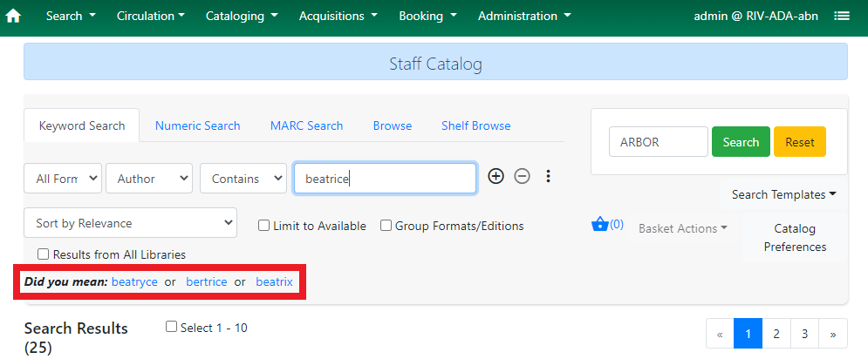Open the hamburger list menu icon
Image resolution: width=868 pixels, height=359 pixels.
coord(842,16)
